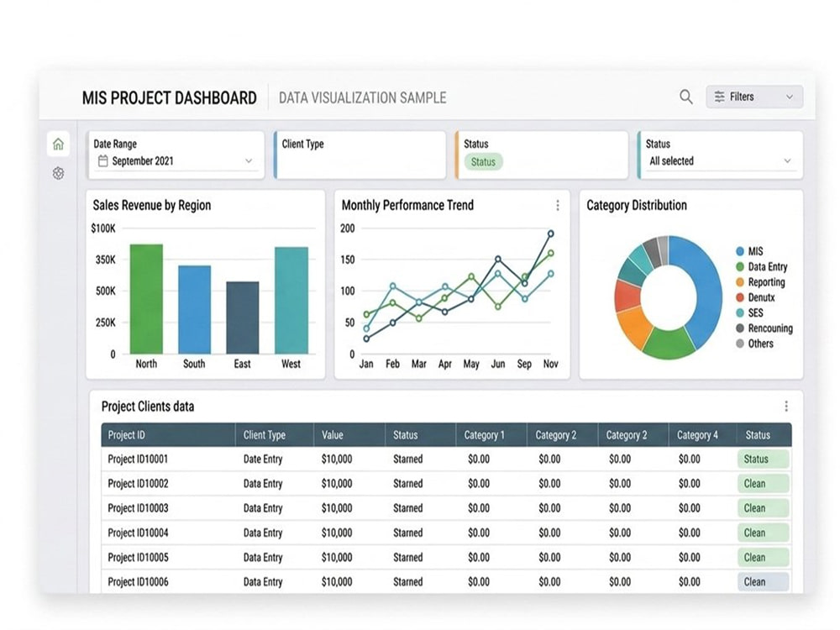Click the calendar icon in Date Range
Screen dimensions: 840x630
click(103, 160)
